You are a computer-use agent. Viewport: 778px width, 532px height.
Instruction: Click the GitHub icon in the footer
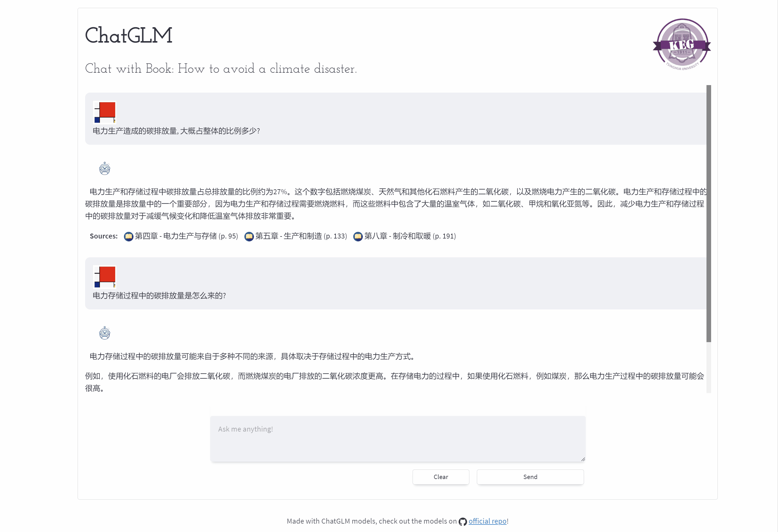[462, 521]
